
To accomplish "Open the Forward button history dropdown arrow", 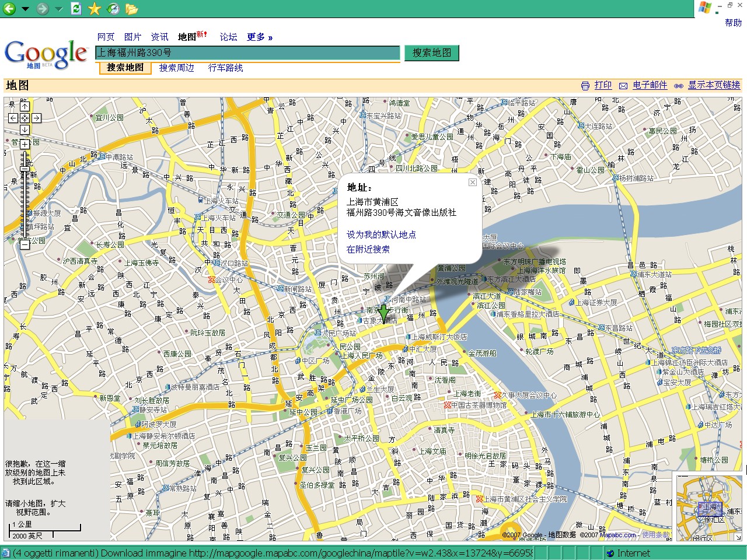I will [x=58, y=9].
